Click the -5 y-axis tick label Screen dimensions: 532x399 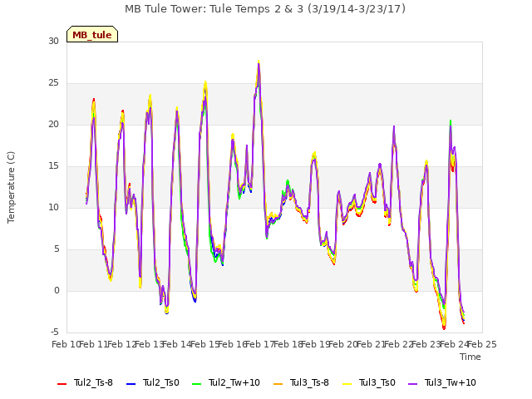coord(55,332)
